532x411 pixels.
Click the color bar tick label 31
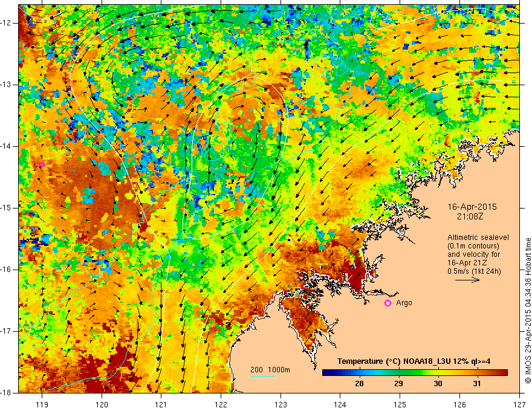[477, 384]
